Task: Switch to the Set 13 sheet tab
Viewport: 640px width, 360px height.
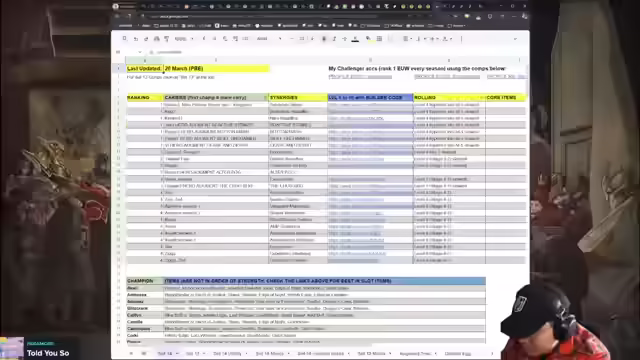Action: 195,353
